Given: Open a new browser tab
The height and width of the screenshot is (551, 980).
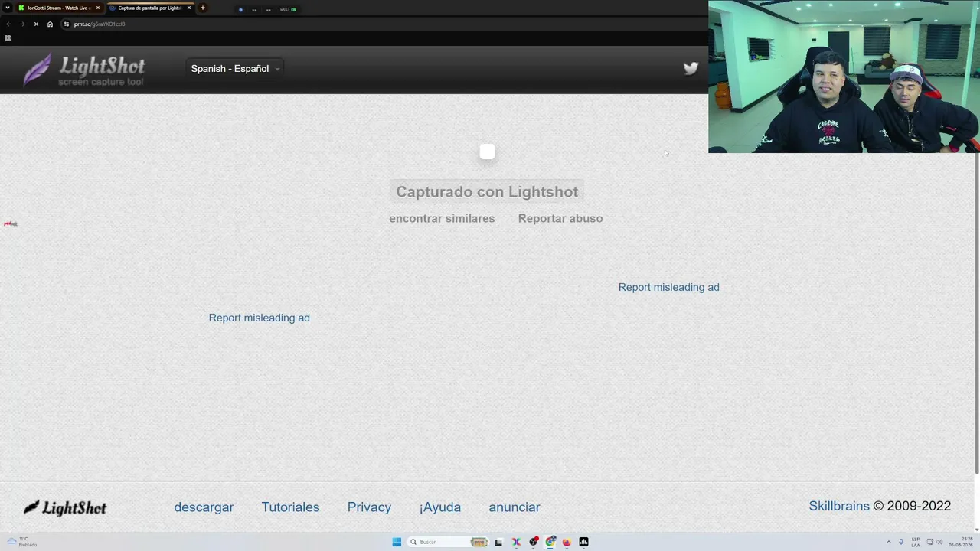Looking at the screenshot, I should 203,8.
